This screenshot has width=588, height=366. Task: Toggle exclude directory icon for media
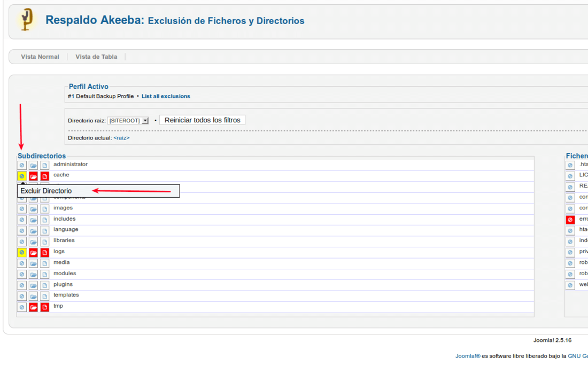[22, 263]
